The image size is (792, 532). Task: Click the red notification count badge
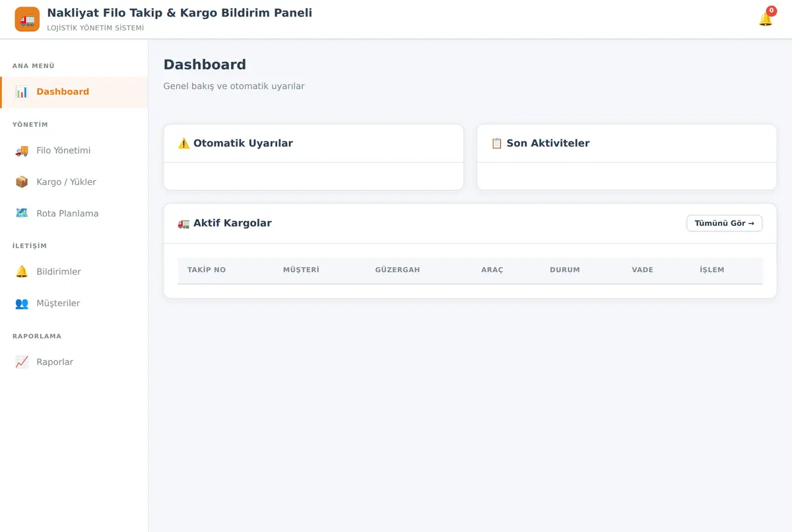pos(772,11)
